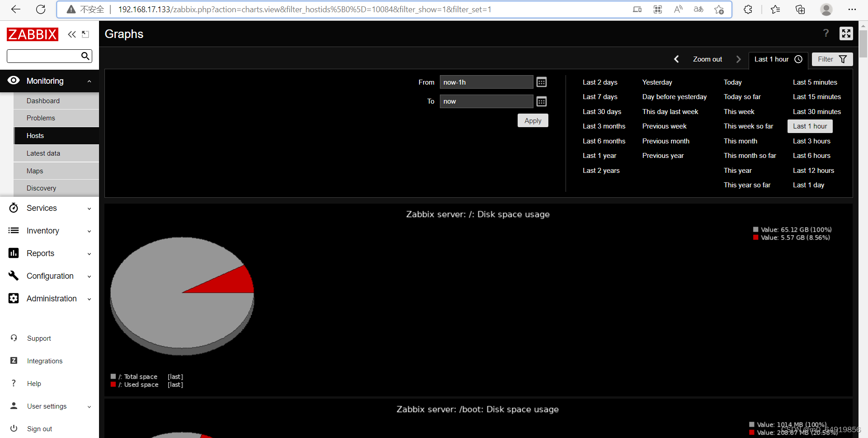
Task: Click Zoom out
Action: tap(707, 59)
